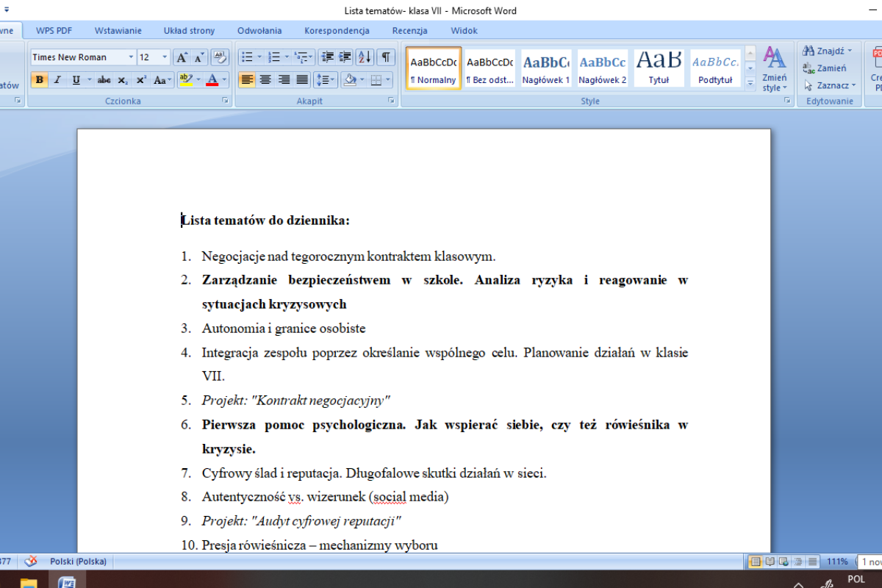Expand the font color dropdown arrow
The width and height of the screenshot is (882, 588).
(224, 79)
